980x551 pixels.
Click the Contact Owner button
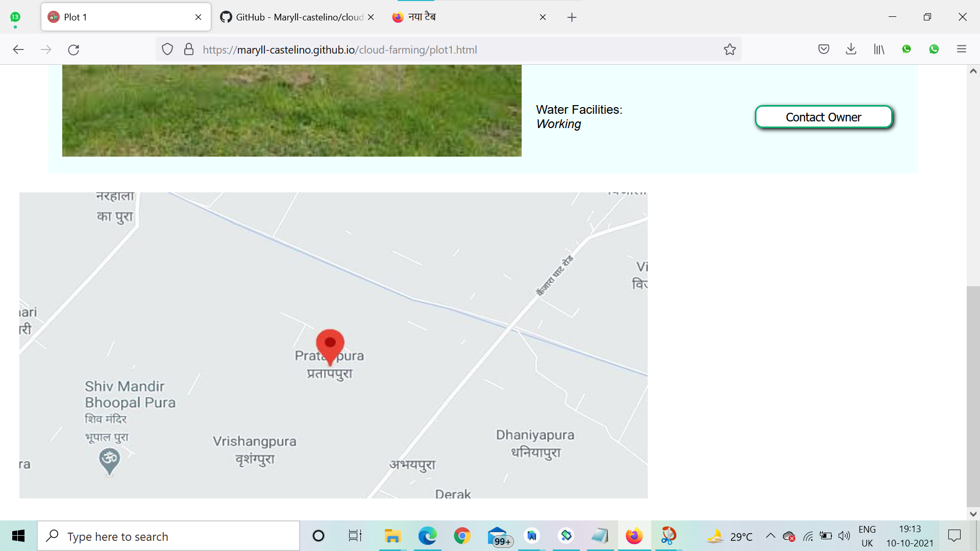tap(823, 117)
